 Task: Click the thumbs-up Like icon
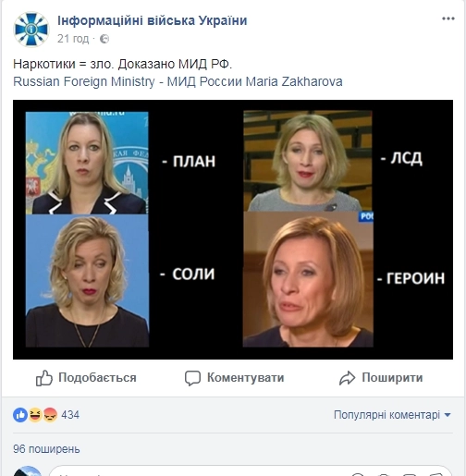43,378
